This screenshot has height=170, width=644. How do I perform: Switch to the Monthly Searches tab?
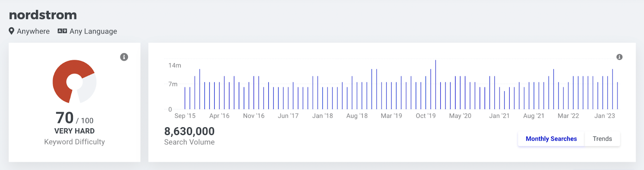(551, 139)
